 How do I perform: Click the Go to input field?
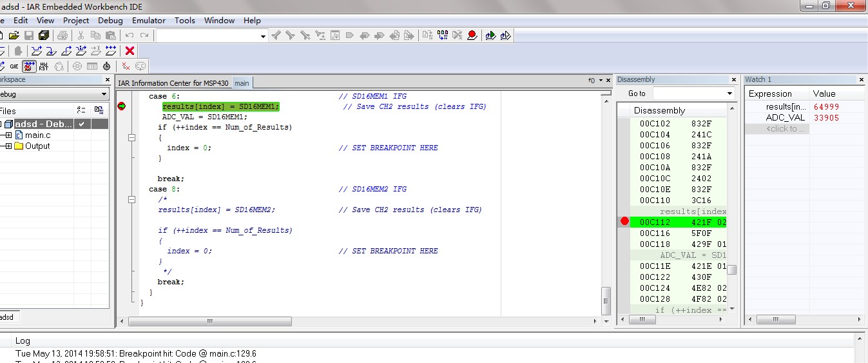(689, 93)
